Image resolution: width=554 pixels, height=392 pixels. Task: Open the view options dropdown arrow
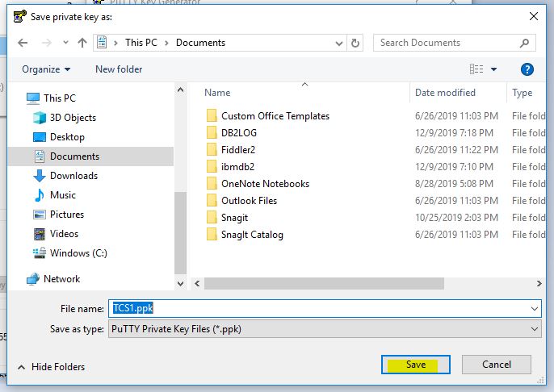[x=494, y=69]
